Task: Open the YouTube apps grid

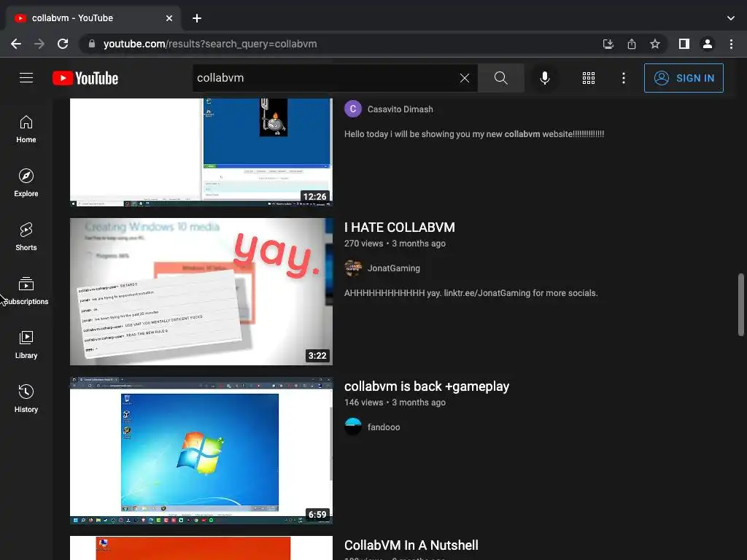Action: 589,78
